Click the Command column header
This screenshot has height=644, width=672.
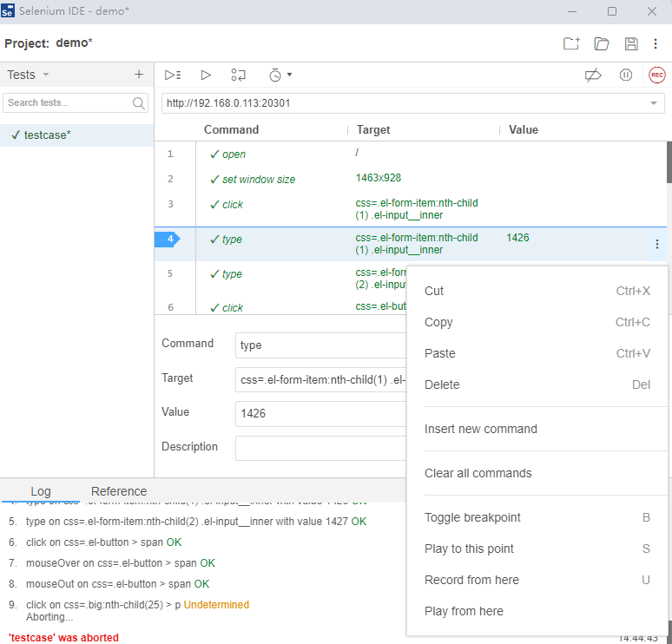point(231,129)
